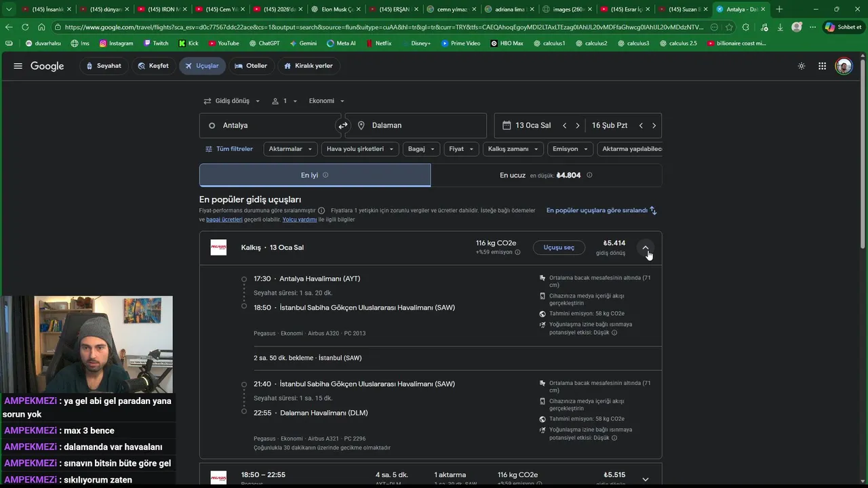Open the passenger count dropdown
This screenshot has height=488, width=868.
tap(285, 101)
